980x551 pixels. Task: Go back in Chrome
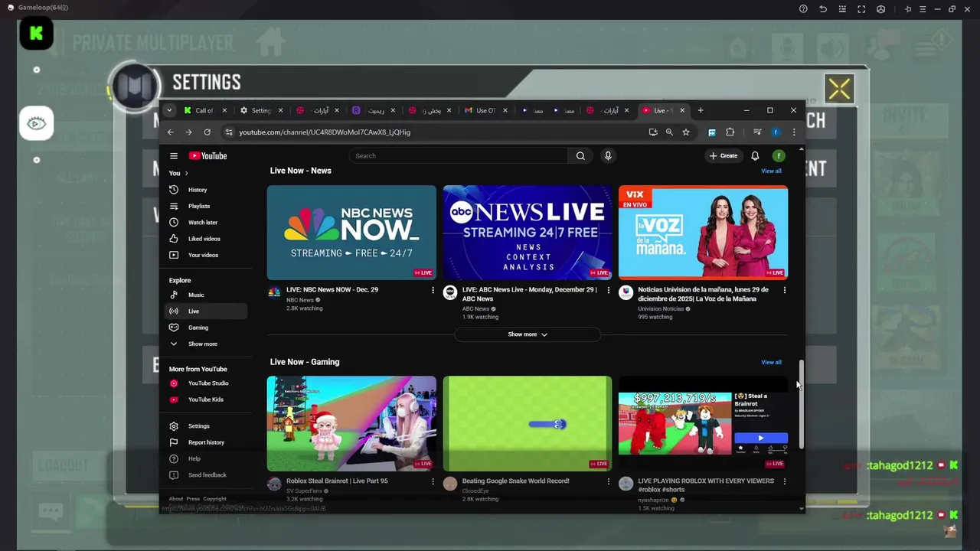click(171, 132)
